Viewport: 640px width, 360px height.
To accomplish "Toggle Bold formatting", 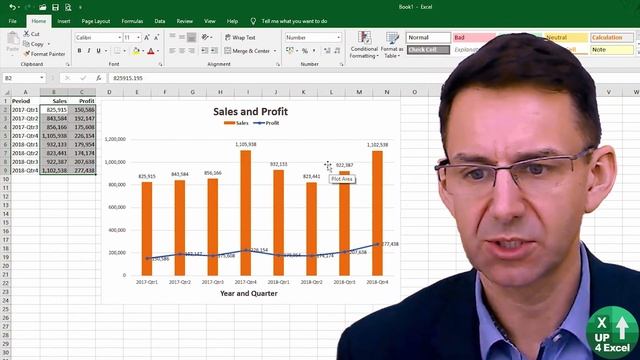I will pos(79,51).
